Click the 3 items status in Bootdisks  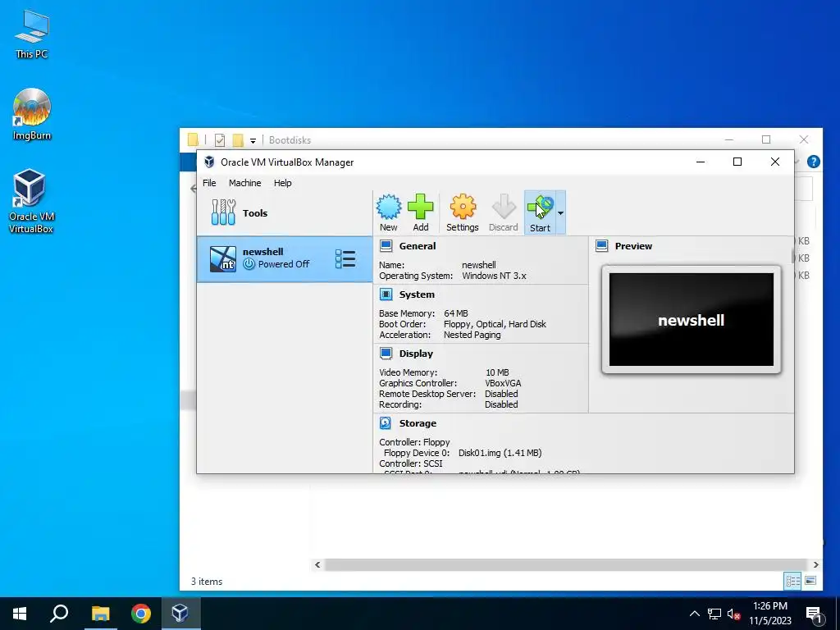point(207,582)
